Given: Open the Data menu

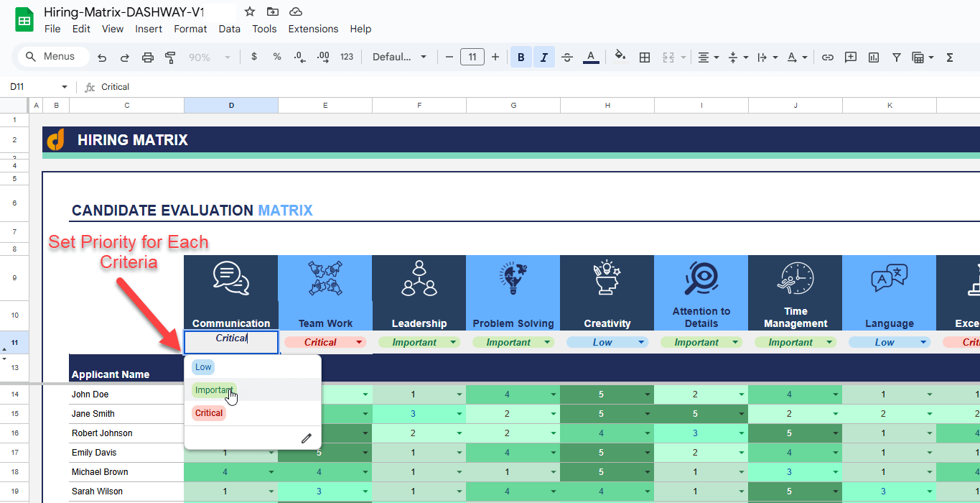Looking at the screenshot, I should pyautogui.click(x=229, y=29).
